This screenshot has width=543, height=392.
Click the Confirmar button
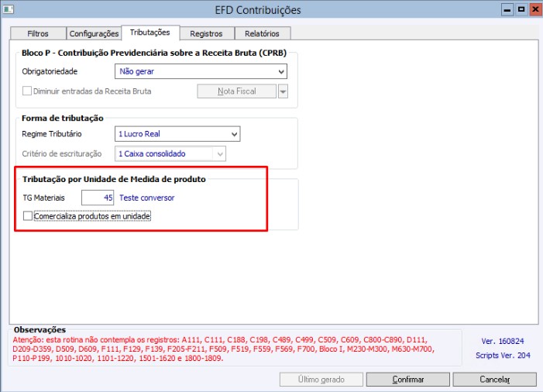pyautogui.click(x=408, y=380)
